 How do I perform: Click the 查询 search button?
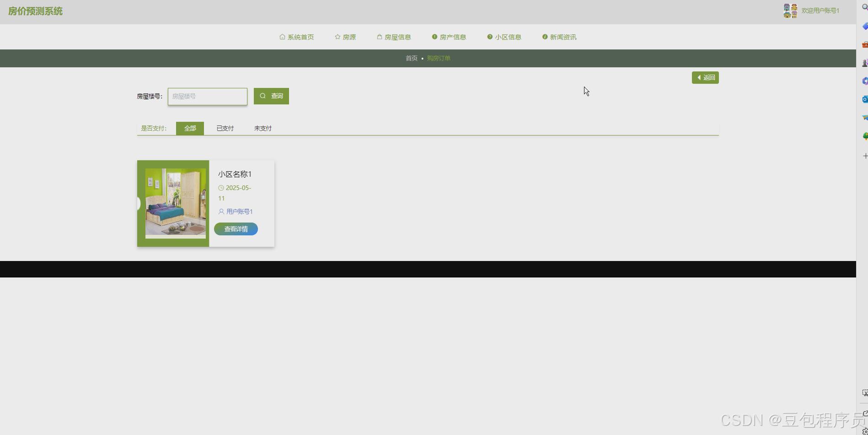(271, 96)
